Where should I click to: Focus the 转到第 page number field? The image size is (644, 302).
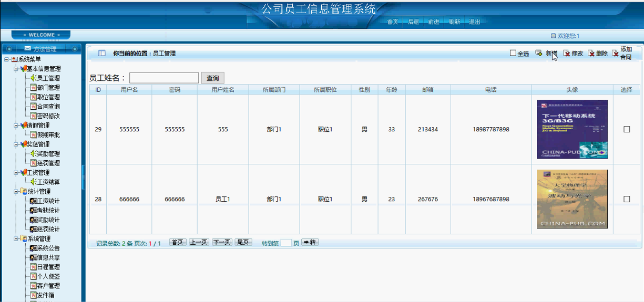[286, 243]
